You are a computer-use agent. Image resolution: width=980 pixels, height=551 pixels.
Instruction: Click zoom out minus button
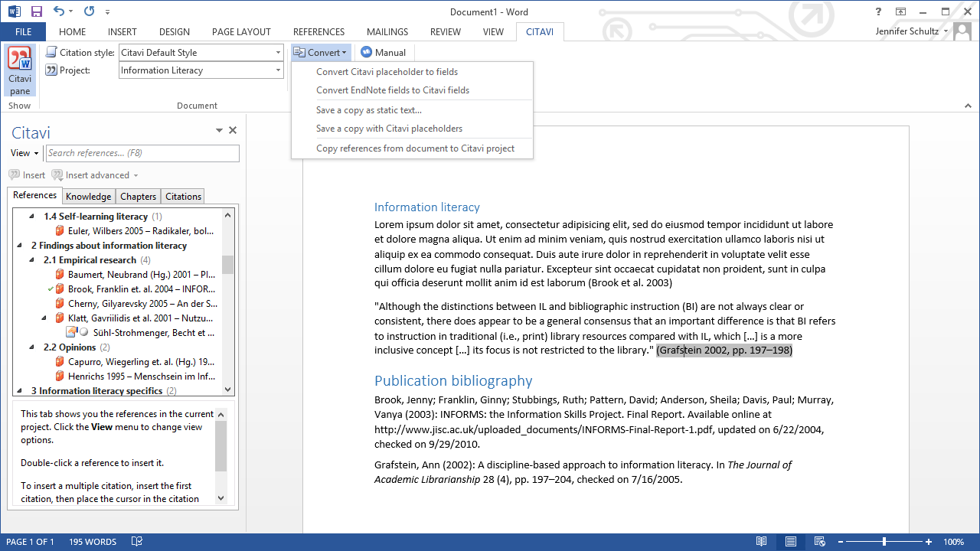coord(841,542)
